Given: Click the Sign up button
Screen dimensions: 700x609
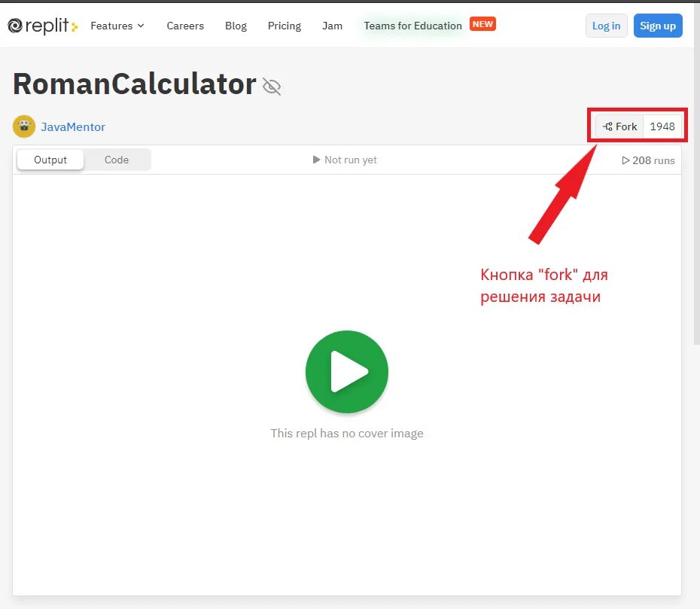Looking at the screenshot, I should point(658,26).
